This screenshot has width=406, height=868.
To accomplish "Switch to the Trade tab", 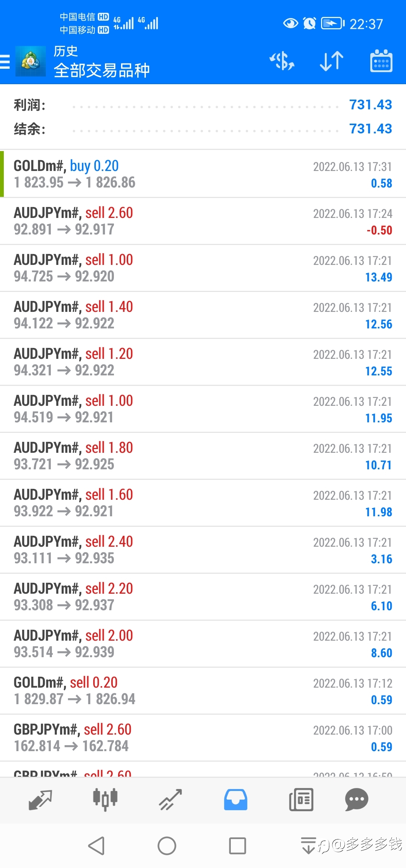I will click(x=170, y=800).
